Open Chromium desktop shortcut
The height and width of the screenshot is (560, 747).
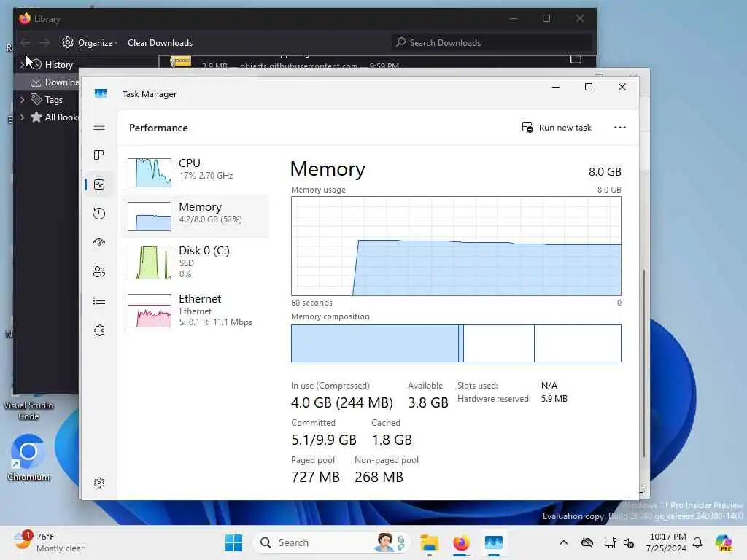pyautogui.click(x=28, y=458)
